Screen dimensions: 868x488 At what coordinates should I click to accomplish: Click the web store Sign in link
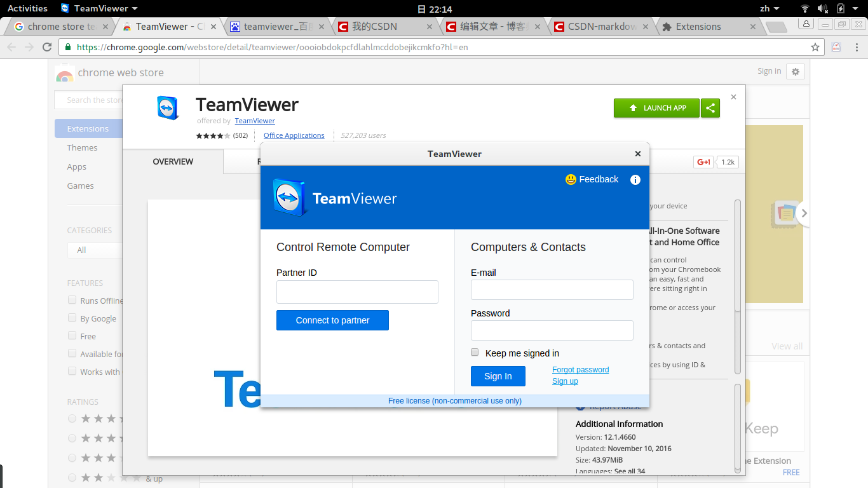pyautogui.click(x=769, y=71)
